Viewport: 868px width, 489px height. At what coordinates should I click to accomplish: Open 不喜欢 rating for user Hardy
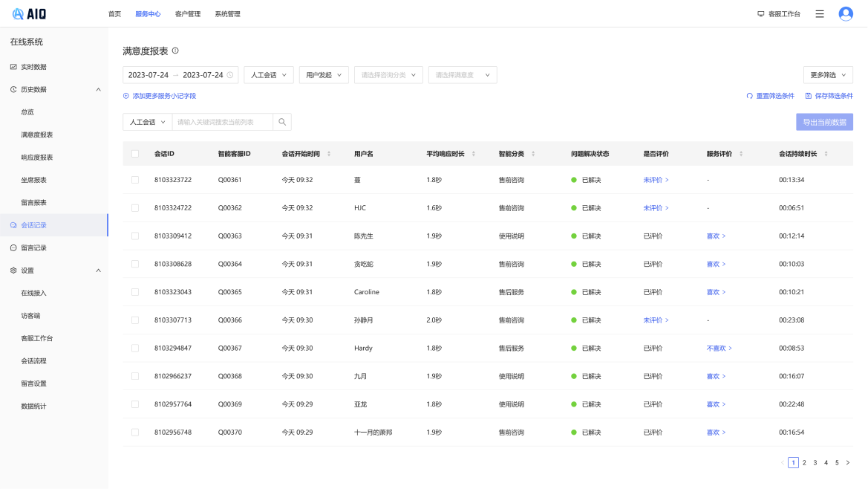click(x=719, y=349)
